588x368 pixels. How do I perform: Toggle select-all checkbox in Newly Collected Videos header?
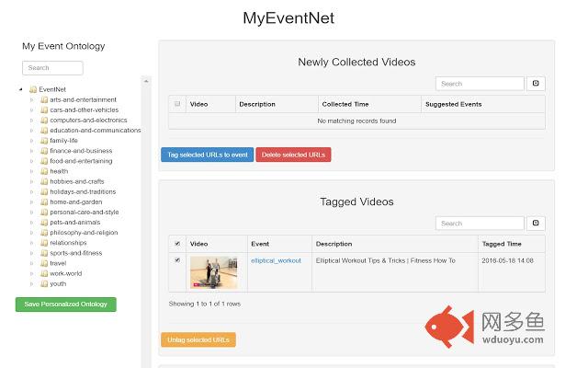pos(177,104)
